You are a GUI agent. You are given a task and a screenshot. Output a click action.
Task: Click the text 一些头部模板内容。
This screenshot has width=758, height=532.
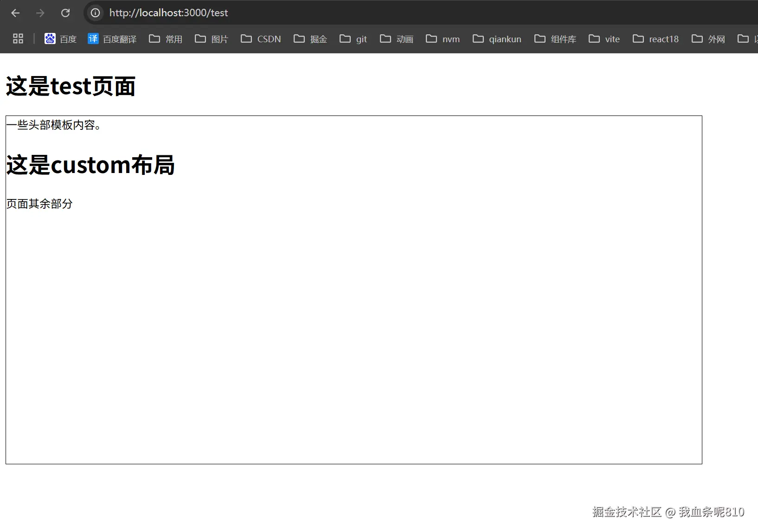tap(54, 125)
